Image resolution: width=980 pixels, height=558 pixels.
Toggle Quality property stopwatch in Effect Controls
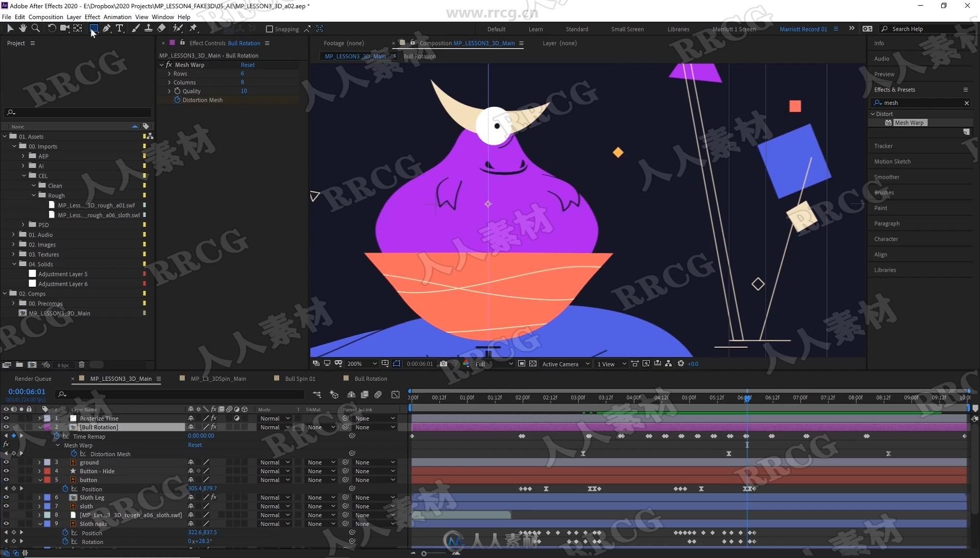click(x=177, y=91)
